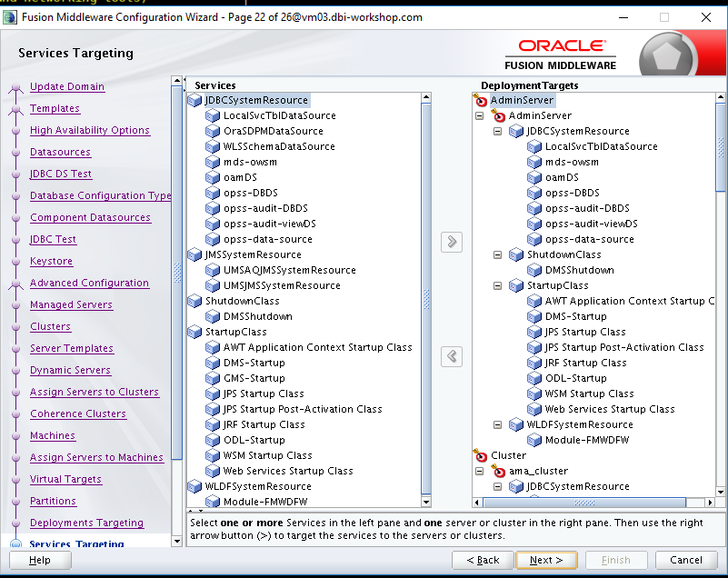Click the oamDS cube icon in Services
This screenshot has width=728, height=578.
click(213, 177)
